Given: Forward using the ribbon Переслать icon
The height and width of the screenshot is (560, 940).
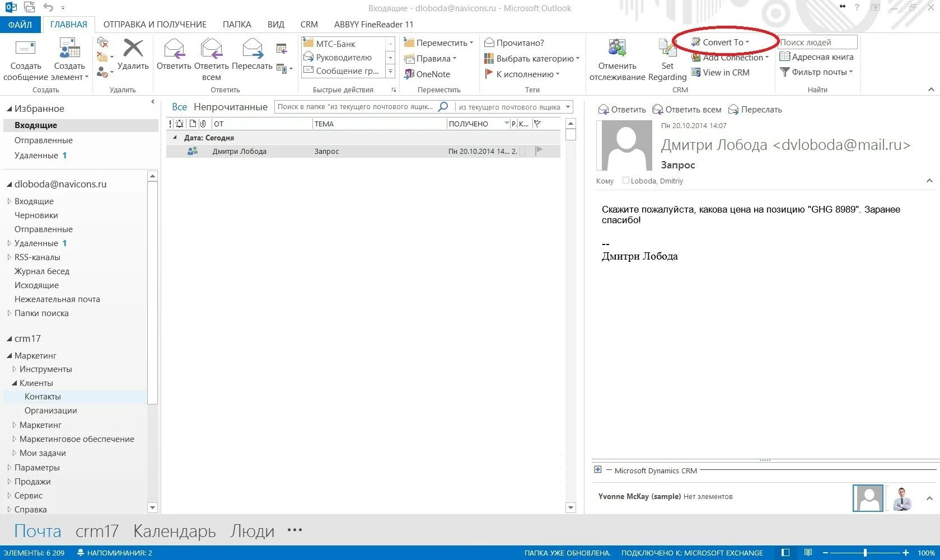Looking at the screenshot, I should [252, 49].
